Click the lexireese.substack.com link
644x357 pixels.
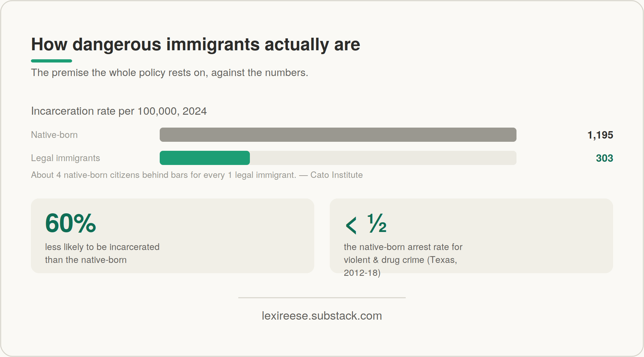[x=322, y=316]
